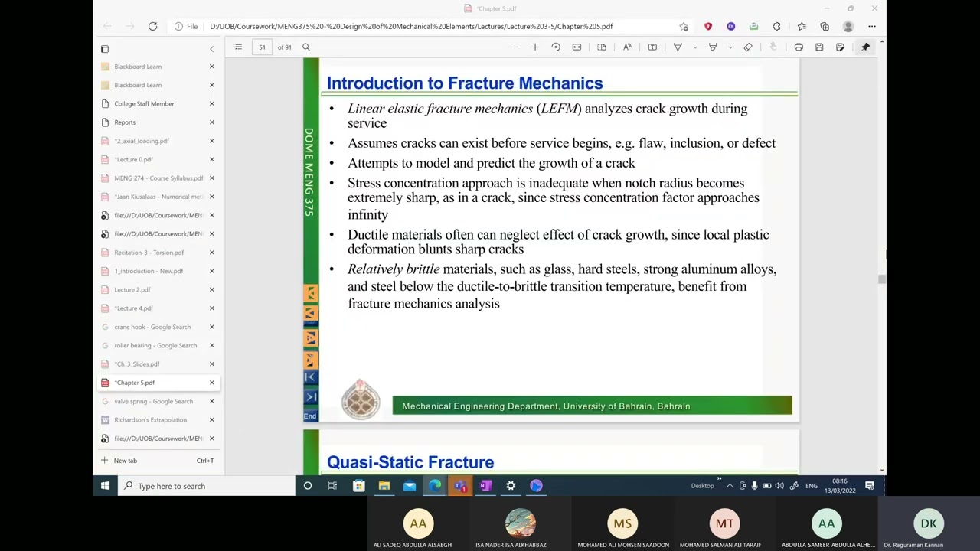Open Draw pen options dropdown
The height and width of the screenshot is (551, 980).
[694, 47]
